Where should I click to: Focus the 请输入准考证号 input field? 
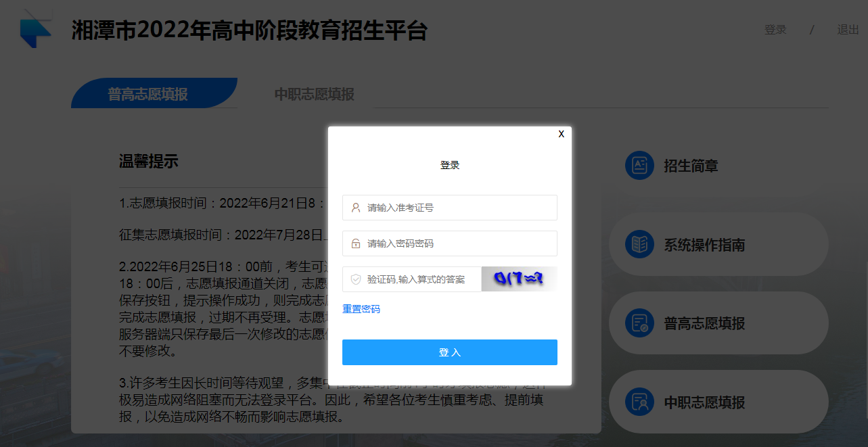click(x=450, y=208)
